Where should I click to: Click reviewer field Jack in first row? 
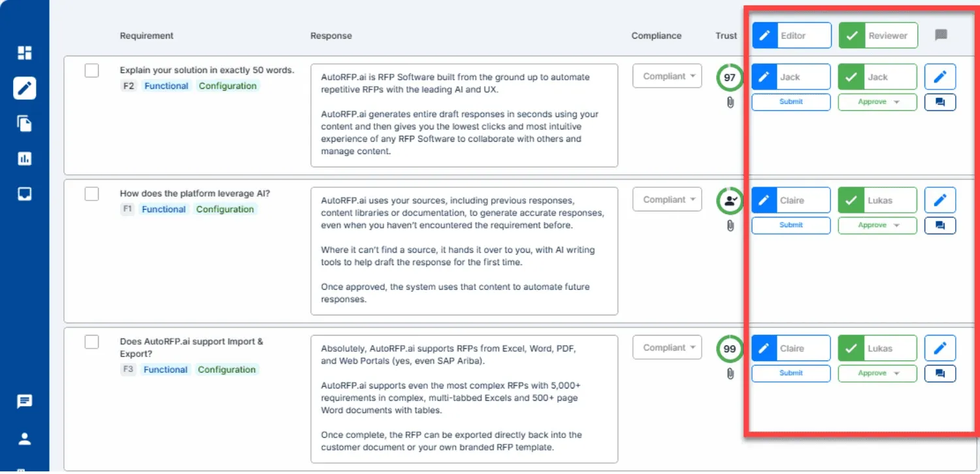(x=878, y=77)
